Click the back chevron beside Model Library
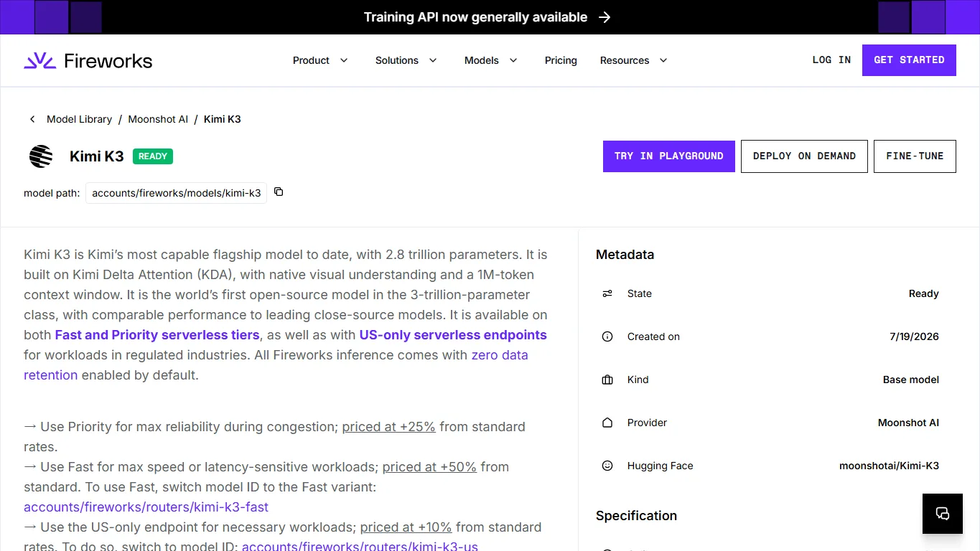This screenshot has width=980, height=551. point(32,119)
